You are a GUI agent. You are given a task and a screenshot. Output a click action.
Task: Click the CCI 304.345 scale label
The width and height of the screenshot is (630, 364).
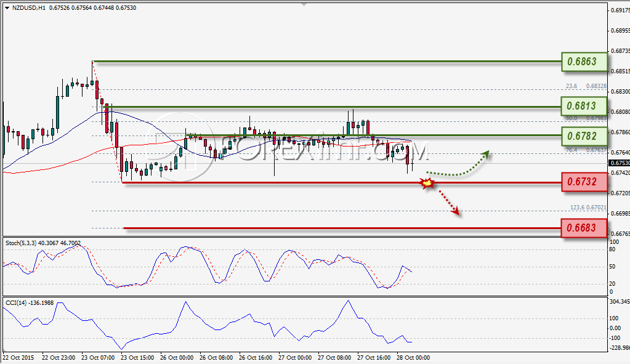620,301
